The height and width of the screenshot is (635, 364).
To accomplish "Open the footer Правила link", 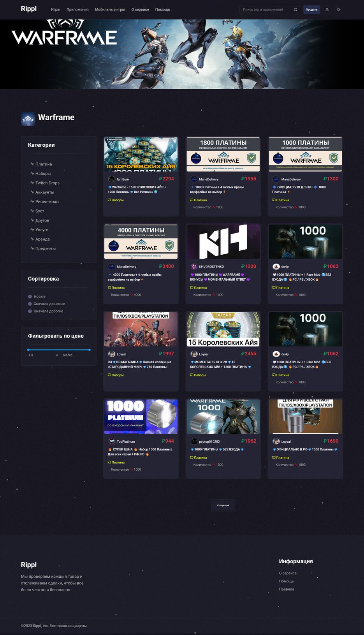I will (287, 589).
